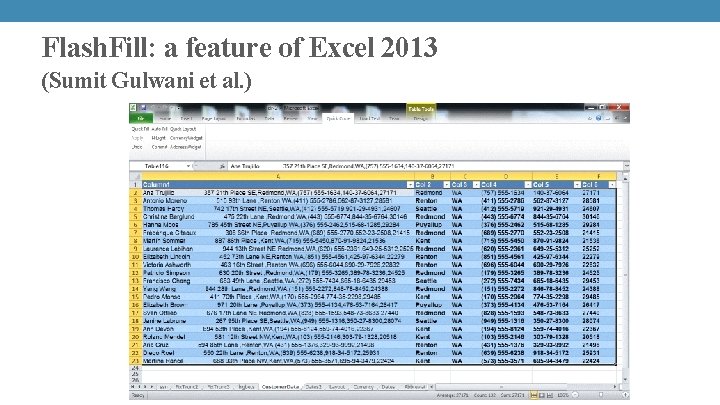Click the blue Help icon in ribbon corner
The width and height of the screenshot is (720, 405).
(598, 118)
